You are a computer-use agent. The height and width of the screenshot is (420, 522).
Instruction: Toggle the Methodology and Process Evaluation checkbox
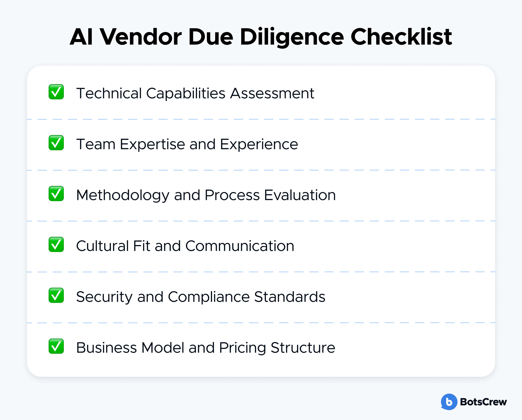56,194
